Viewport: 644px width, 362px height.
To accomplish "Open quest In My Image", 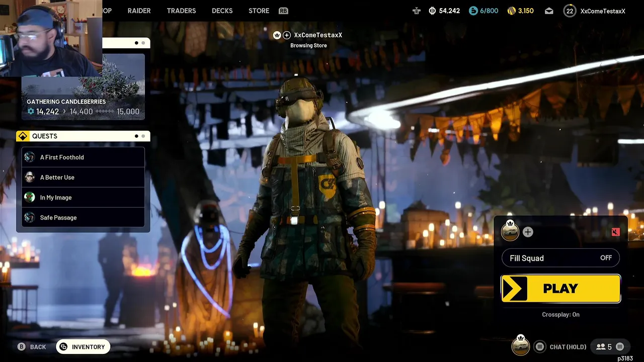I will coord(83,198).
